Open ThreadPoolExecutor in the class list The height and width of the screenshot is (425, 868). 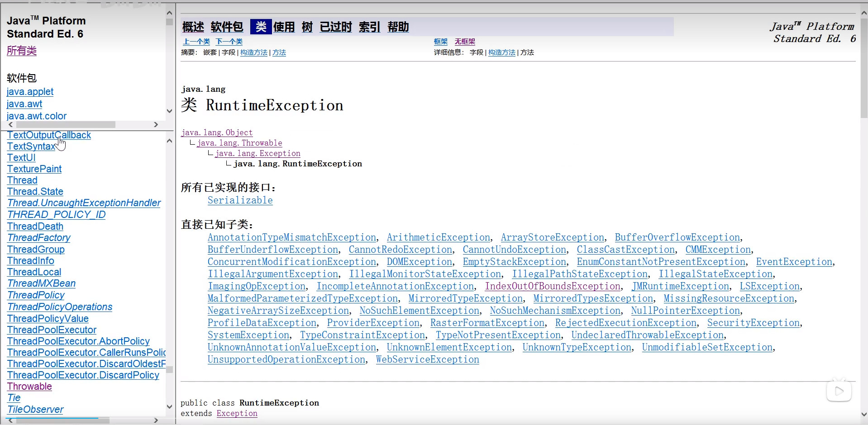coord(52,330)
